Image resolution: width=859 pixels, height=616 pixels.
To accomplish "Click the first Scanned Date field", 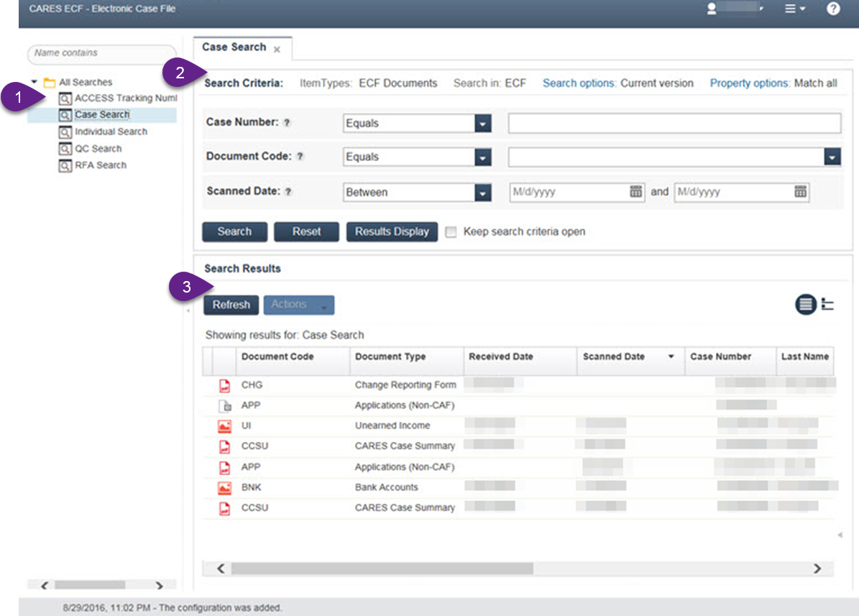I will point(570,193).
